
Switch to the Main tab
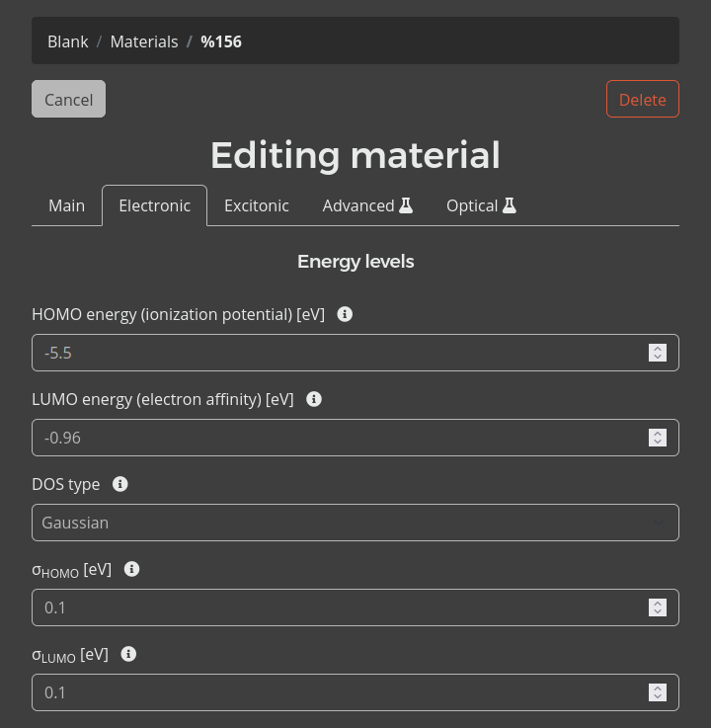[67, 205]
